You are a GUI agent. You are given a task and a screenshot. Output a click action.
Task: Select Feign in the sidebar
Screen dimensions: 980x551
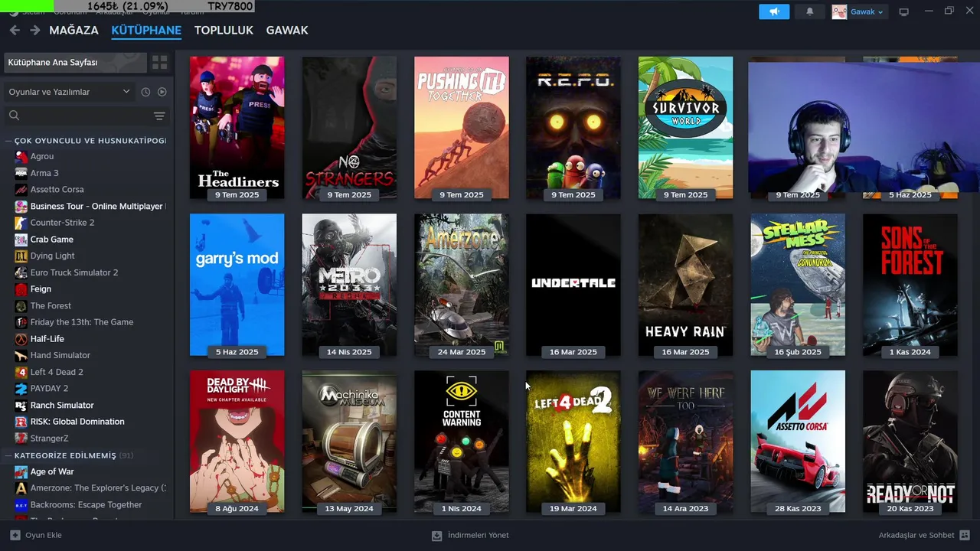pos(41,289)
